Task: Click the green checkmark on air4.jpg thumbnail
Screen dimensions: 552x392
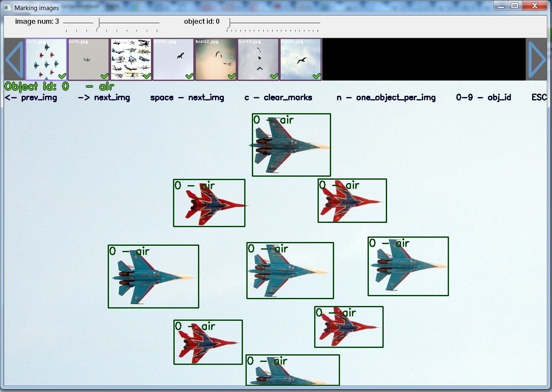Action: (x=62, y=76)
